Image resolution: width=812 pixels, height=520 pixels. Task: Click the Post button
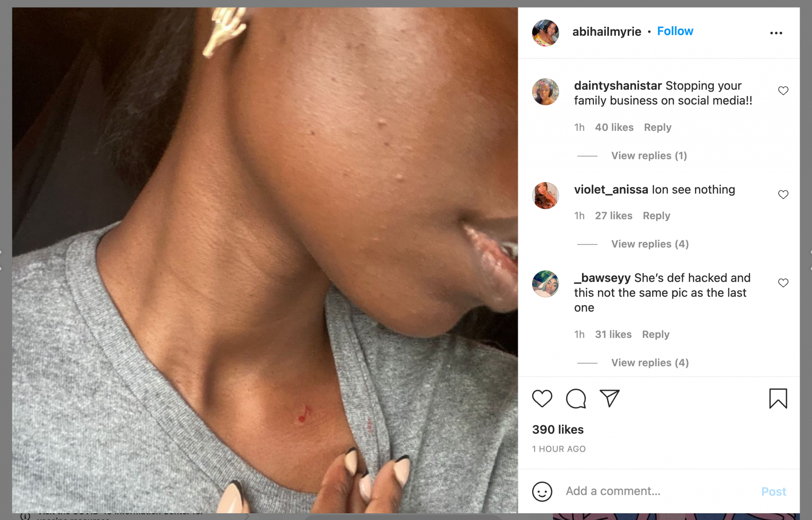[x=774, y=491]
